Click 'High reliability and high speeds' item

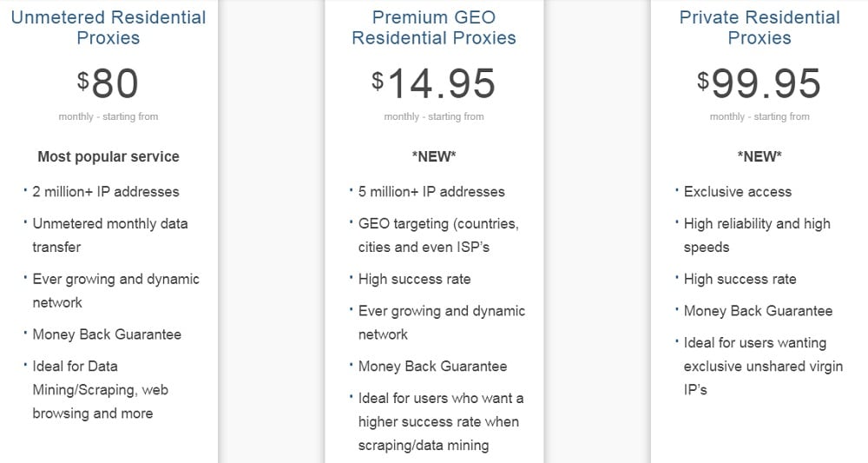click(757, 235)
